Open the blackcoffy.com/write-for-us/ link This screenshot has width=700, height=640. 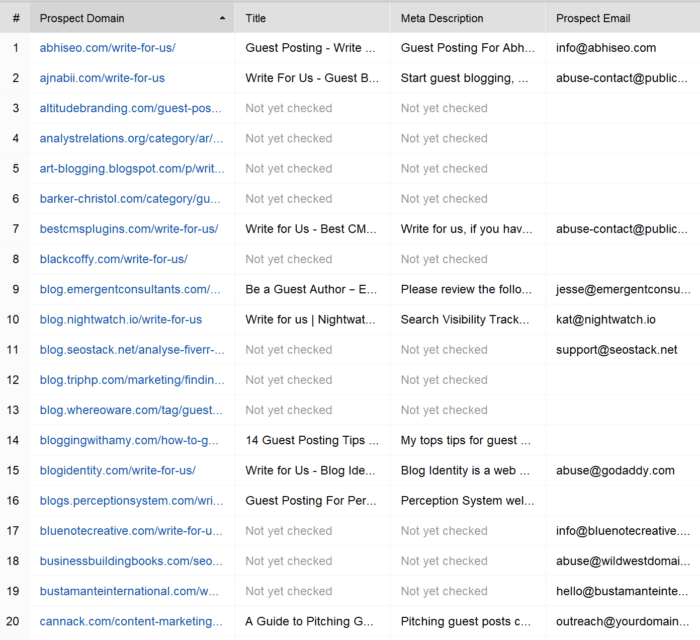pos(114,259)
